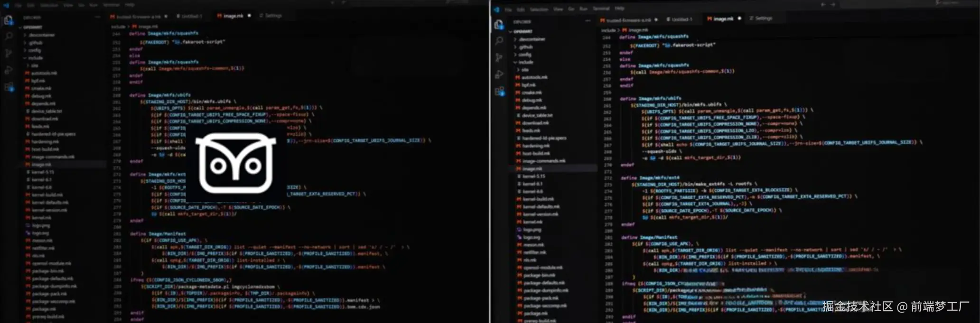This screenshot has height=323, width=980.
Task: Click the go forward arrow in right window
Action: coord(833,4)
